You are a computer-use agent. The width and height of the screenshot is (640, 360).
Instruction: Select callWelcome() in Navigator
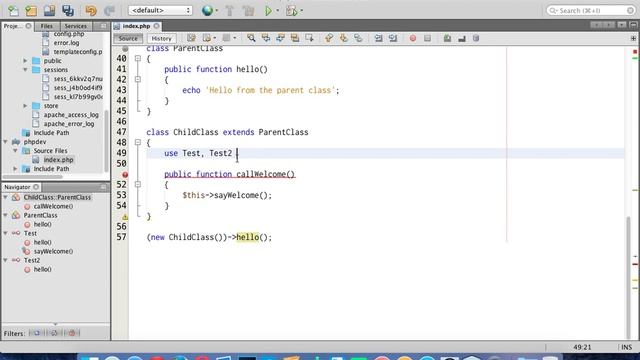[x=53, y=207]
